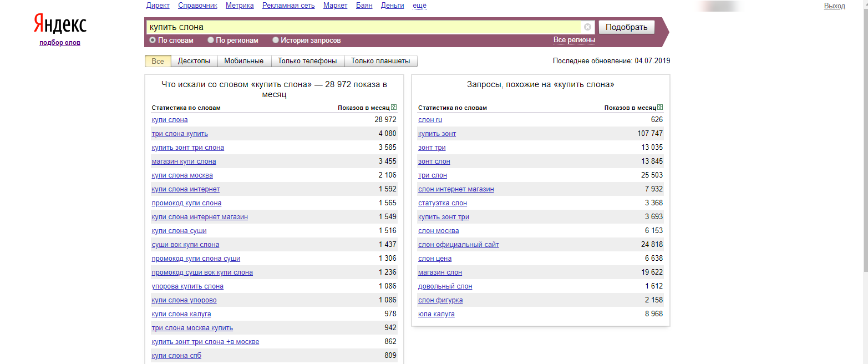Log out via the 'Выход' link
The image size is (868, 364).
(835, 6)
